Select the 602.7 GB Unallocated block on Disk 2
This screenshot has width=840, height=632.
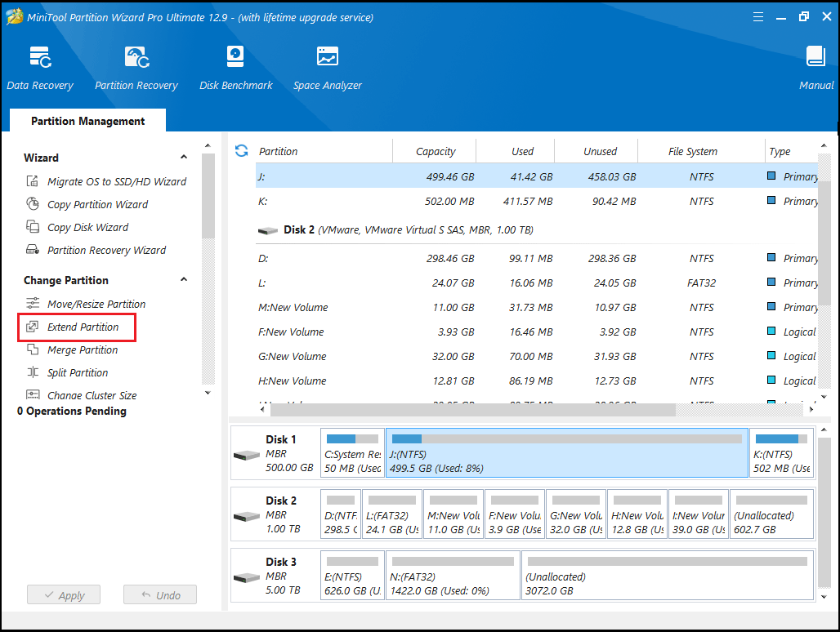click(x=771, y=514)
